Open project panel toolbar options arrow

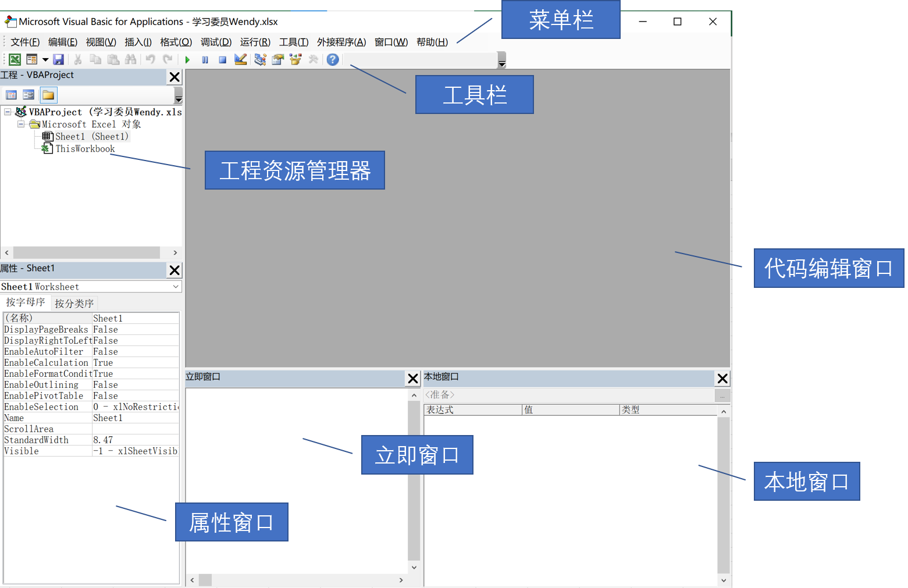pos(179,95)
